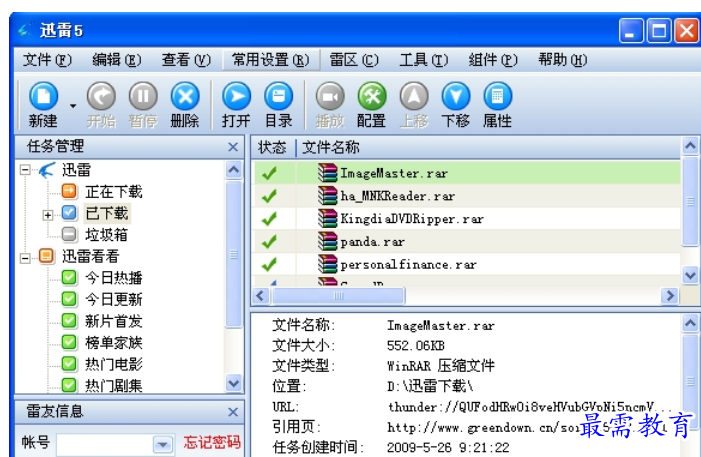The height and width of the screenshot is (457, 701).
Task: Click the greendown.cn 引用页 link value
Action: coord(528,428)
